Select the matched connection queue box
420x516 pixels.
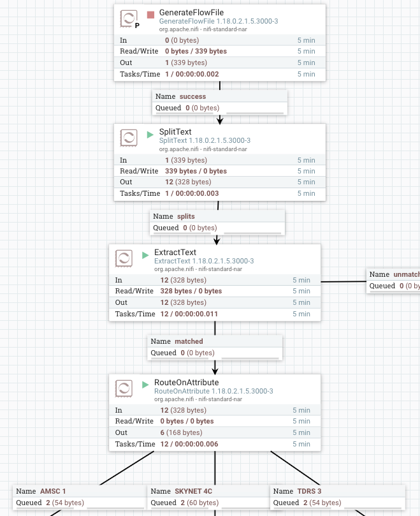215,347
